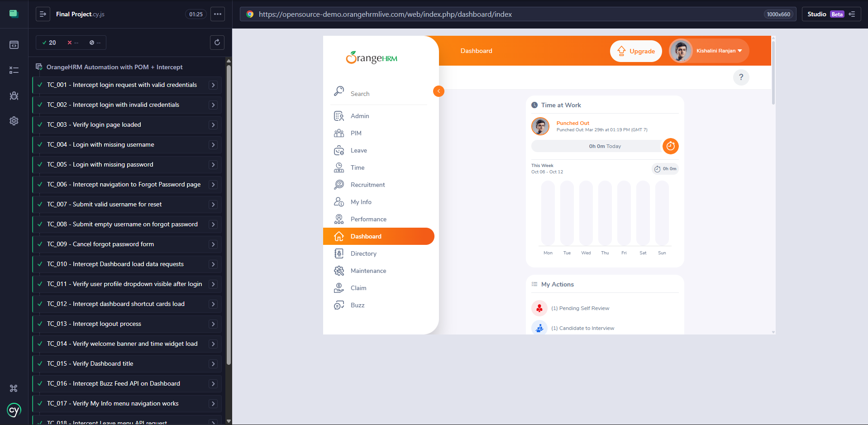This screenshot has width=868, height=425.
Task: Rerun all tests with the refresh icon
Action: click(x=217, y=42)
